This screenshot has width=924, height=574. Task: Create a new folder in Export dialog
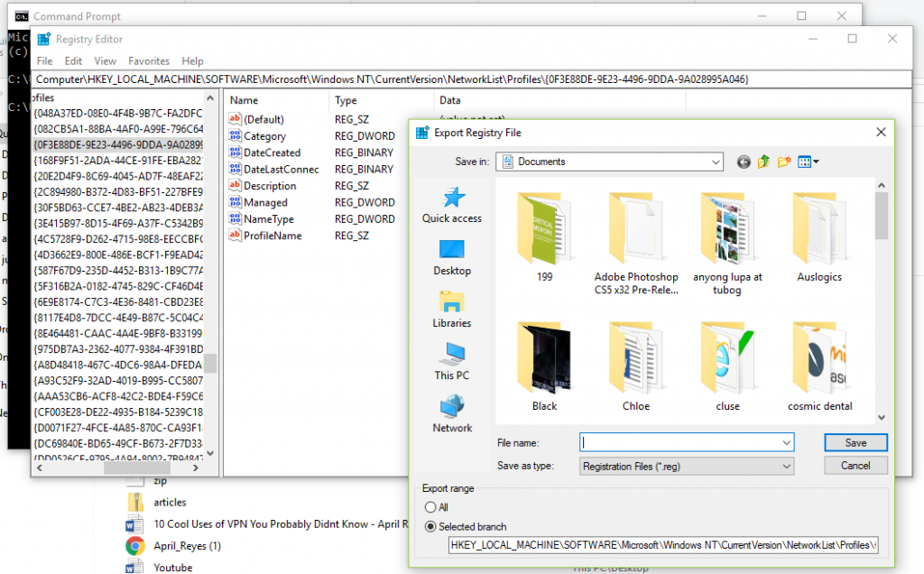[x=784, y=162]
